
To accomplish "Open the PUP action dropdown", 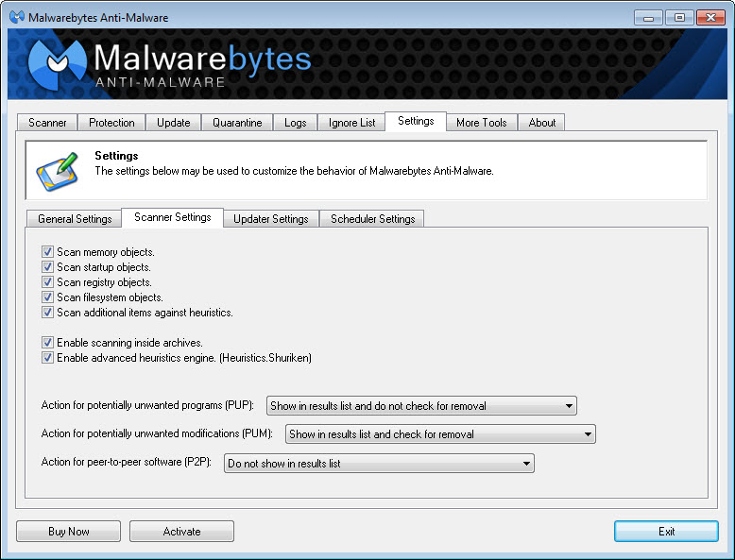I will tap(421, 405).
